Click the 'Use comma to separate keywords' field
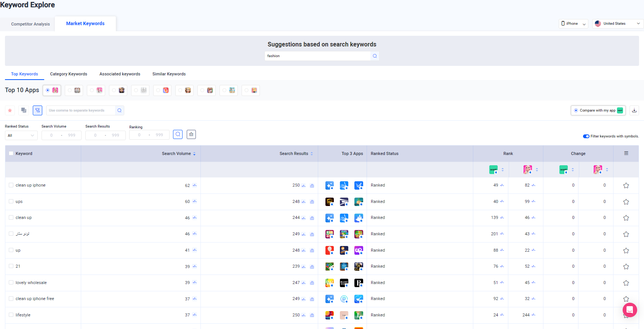The height and width of the screenshot is (329, 644). 81,110
